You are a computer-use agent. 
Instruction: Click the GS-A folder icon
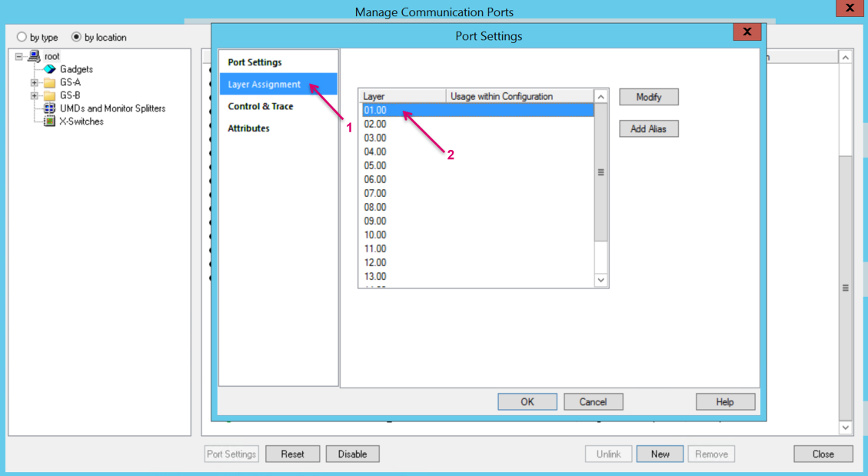[x=49, y=82]
